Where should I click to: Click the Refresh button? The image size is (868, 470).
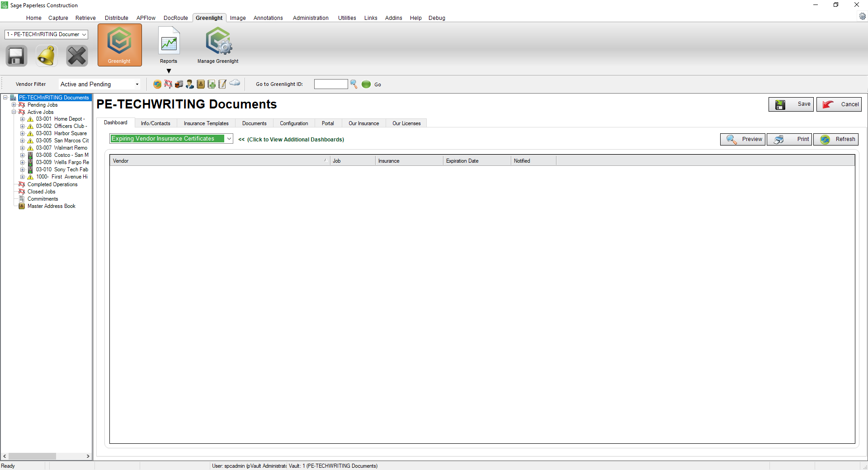pyautogui.click(x=836, y=139)
